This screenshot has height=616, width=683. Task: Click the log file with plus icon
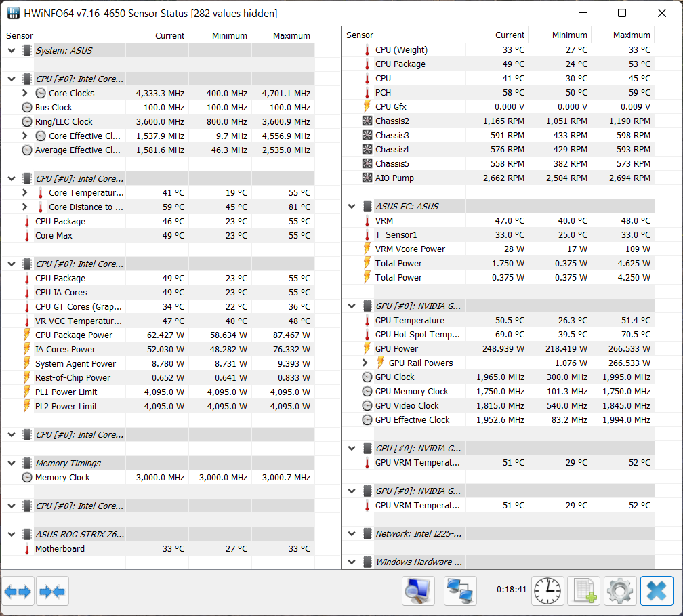coord(584,591)
